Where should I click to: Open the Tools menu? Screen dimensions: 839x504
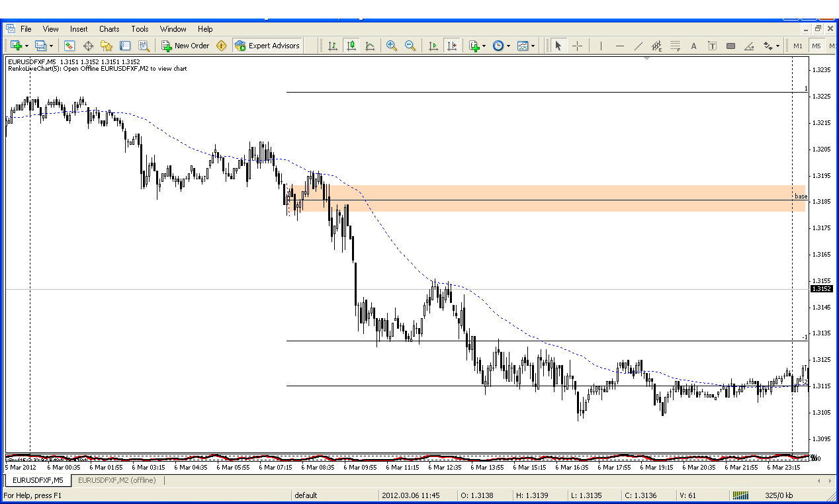140,29
